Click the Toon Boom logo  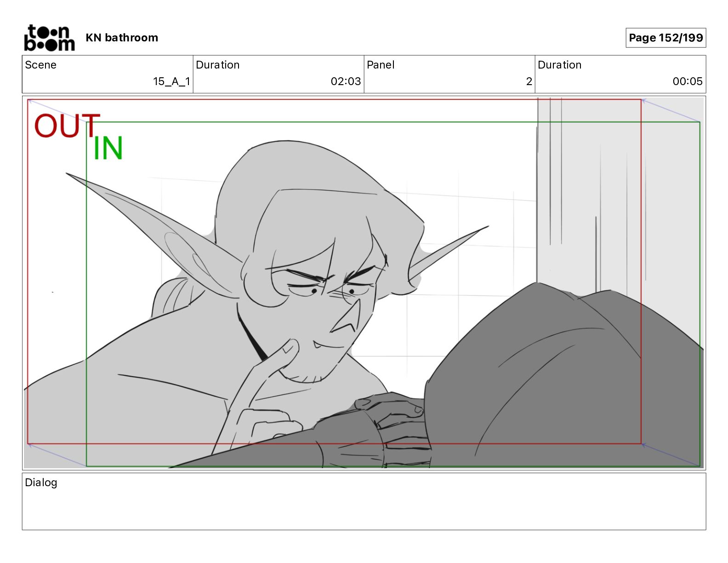49,38
